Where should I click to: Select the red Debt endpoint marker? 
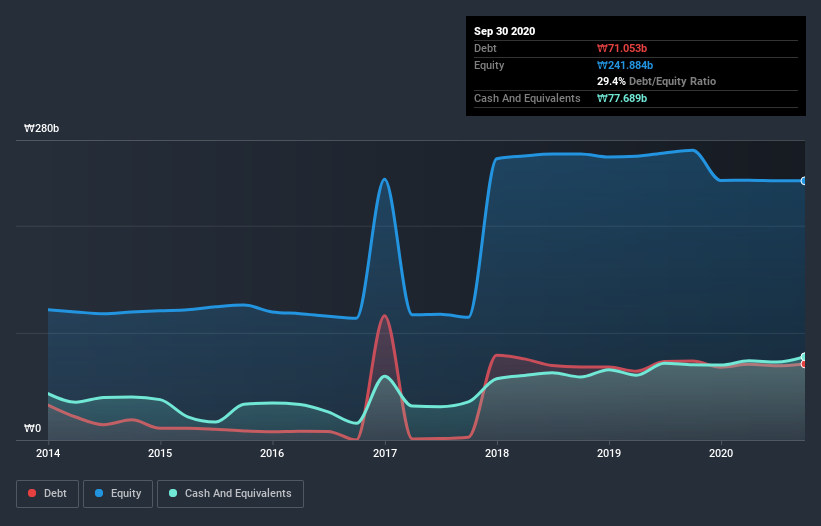804,364
